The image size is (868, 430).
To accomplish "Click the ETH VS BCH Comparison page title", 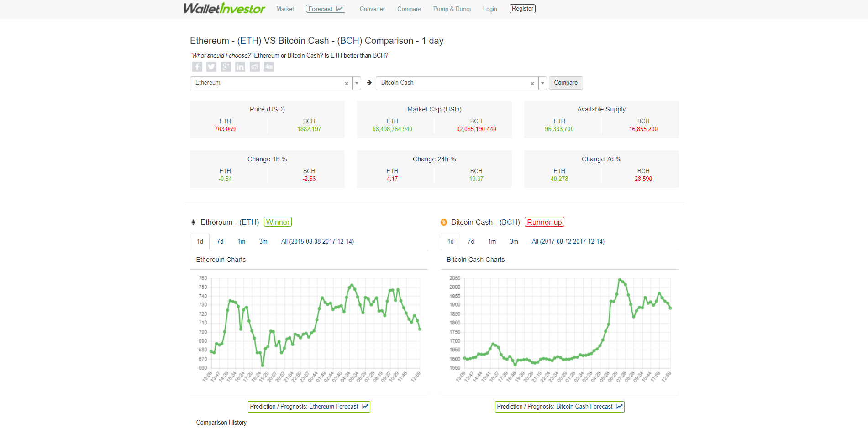I will coord(317,41).
